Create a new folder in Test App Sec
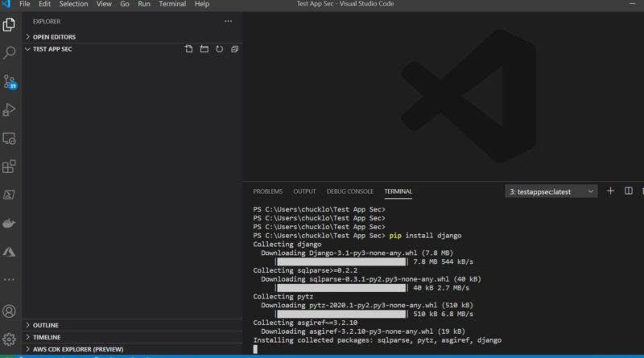 click(204, 49)
